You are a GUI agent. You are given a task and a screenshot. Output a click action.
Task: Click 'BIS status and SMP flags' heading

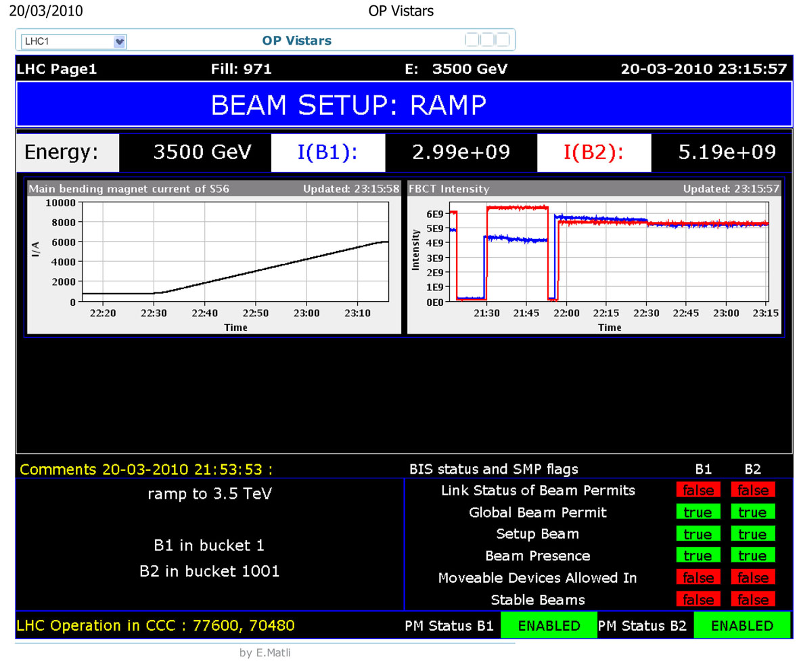[x=493, y=469]
